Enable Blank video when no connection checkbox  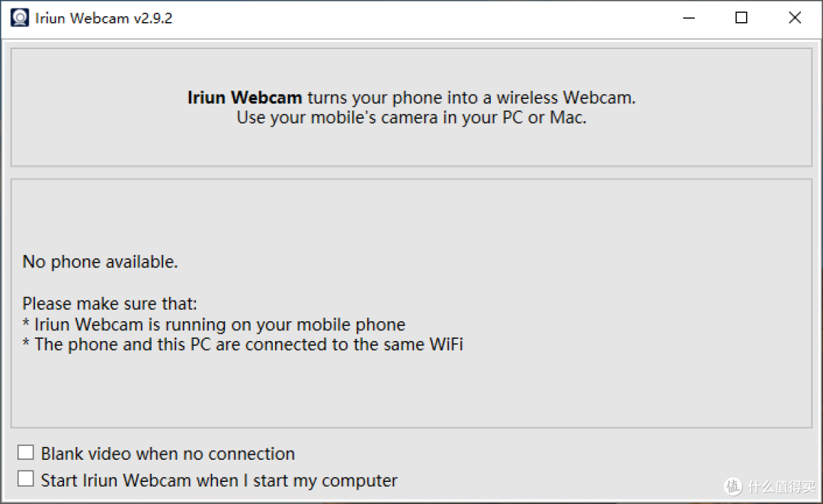point(26,452)
